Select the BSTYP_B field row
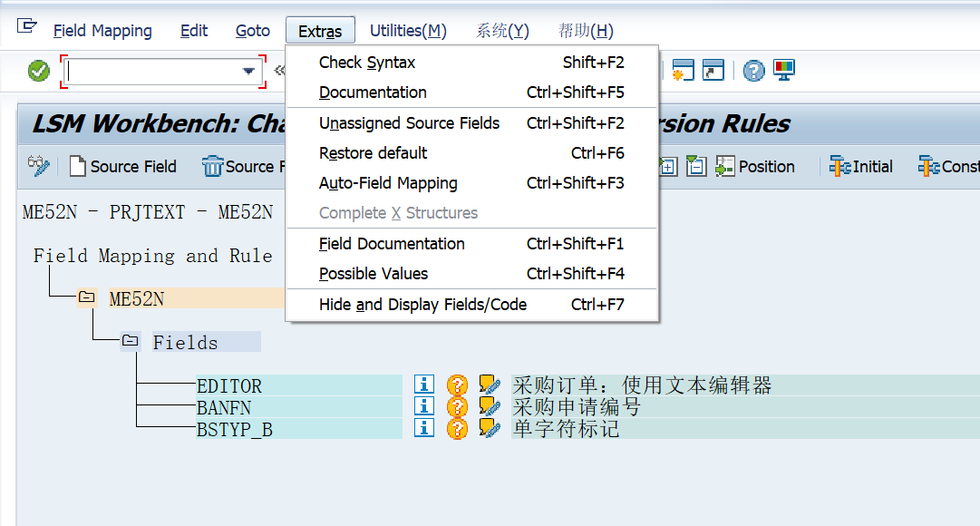Image resolution: width=980 pixels, height=526 pixels. (299, 429)
